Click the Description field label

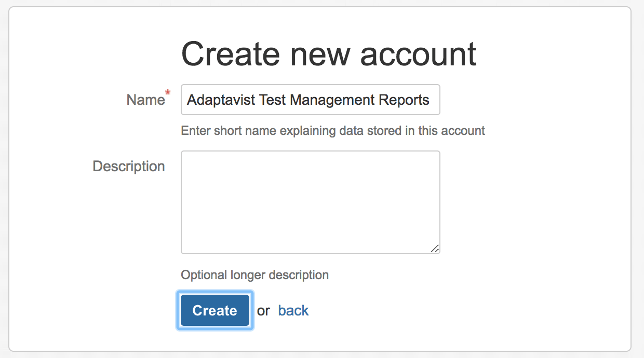(x=129, y=166)
